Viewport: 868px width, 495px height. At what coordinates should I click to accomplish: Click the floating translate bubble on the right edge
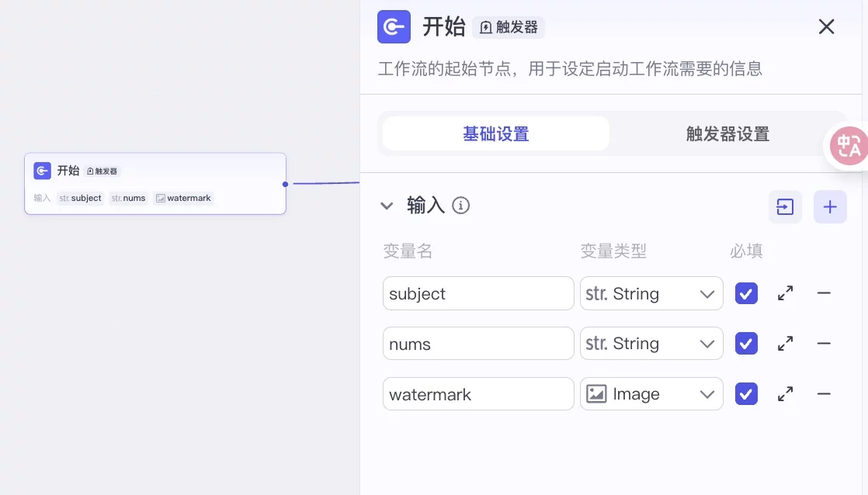[849, 146]
